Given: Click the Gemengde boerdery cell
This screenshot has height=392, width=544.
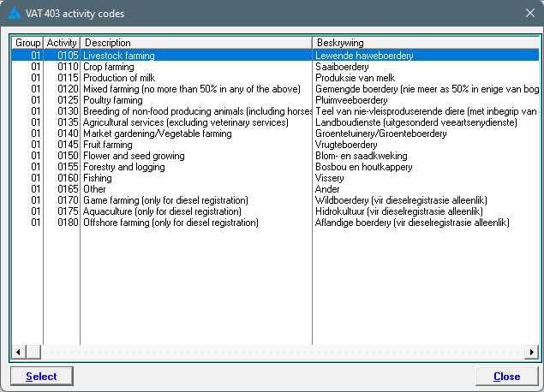Looking at the screenshot, I should [x=427, y=89].
